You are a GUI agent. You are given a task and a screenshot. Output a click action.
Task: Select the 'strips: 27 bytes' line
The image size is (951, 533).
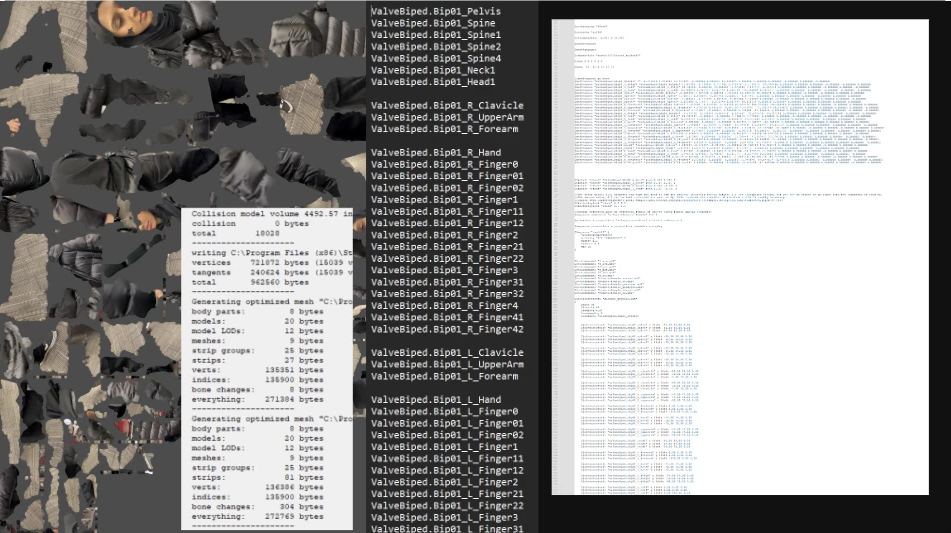pos(257,360)
